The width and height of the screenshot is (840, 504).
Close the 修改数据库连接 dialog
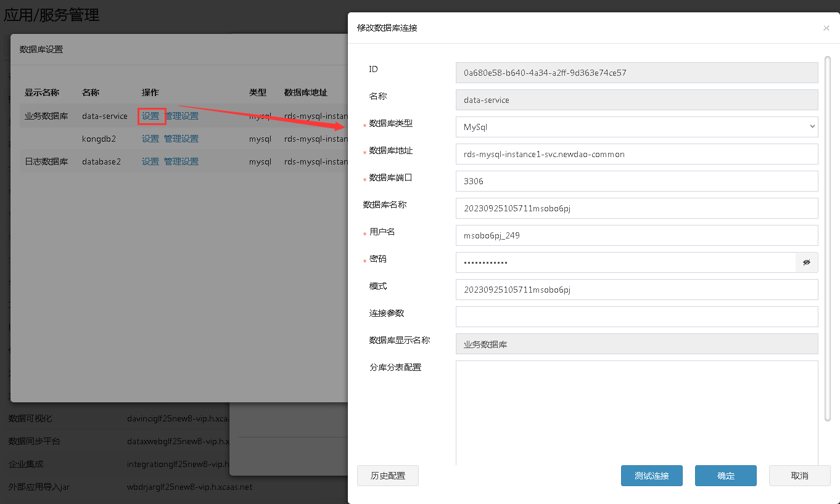(826, 28)
